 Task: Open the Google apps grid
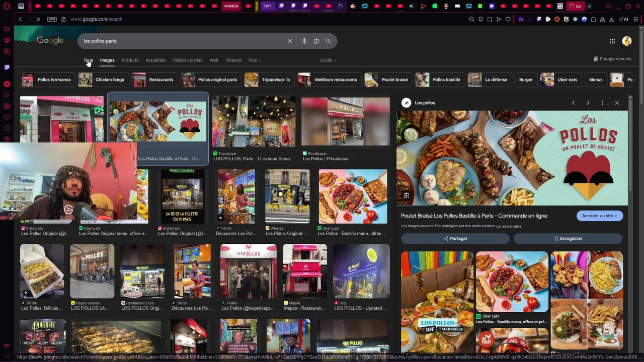612,41
